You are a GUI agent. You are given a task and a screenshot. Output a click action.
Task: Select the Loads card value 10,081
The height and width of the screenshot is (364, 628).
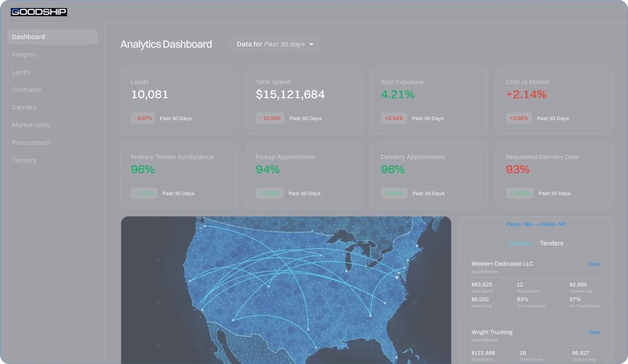pos(150,95)
